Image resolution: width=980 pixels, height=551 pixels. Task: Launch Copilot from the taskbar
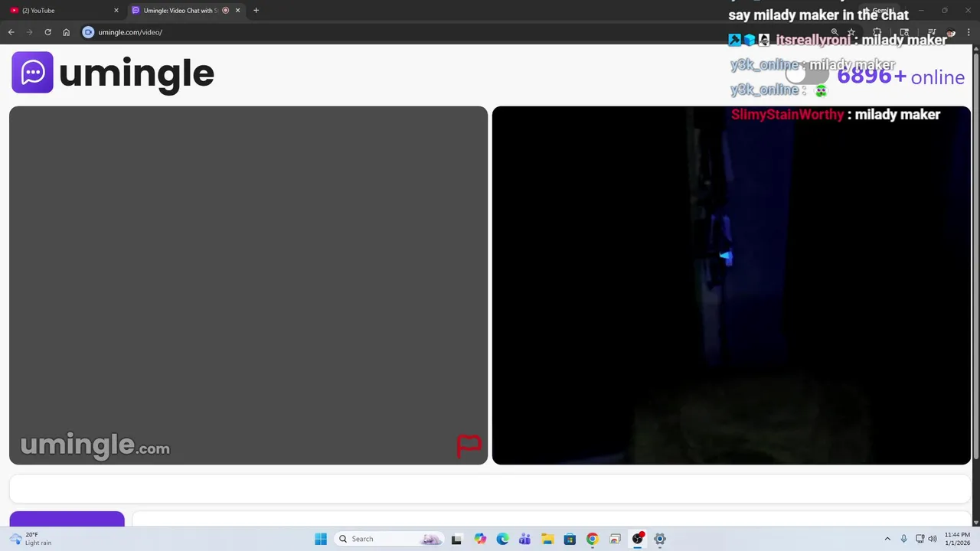coord(480,539)
